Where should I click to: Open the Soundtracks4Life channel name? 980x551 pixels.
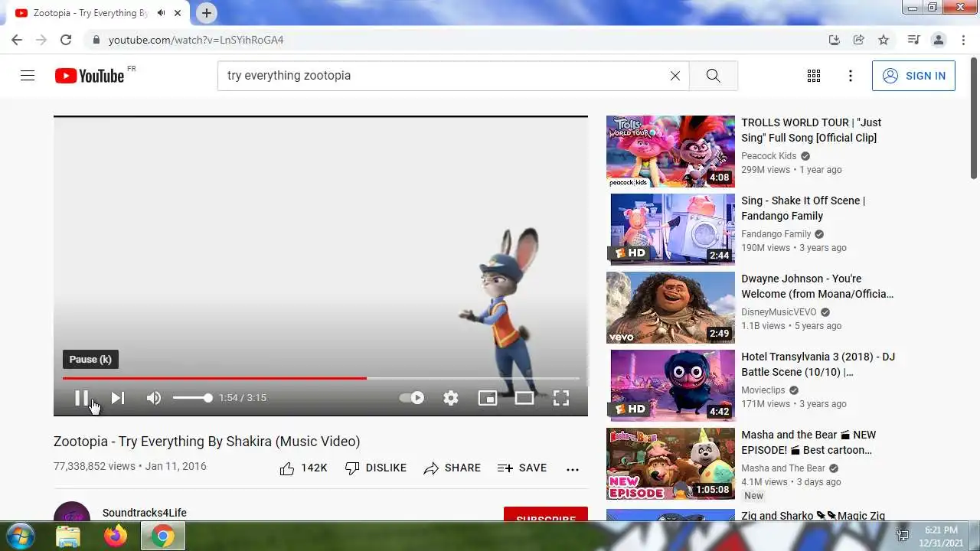pos(145,513)
